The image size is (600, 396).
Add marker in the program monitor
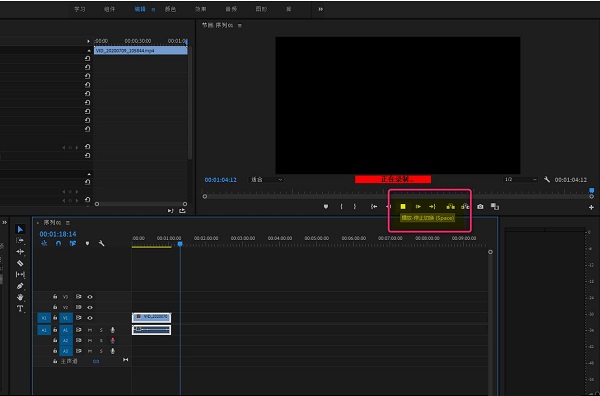point(326,207)
